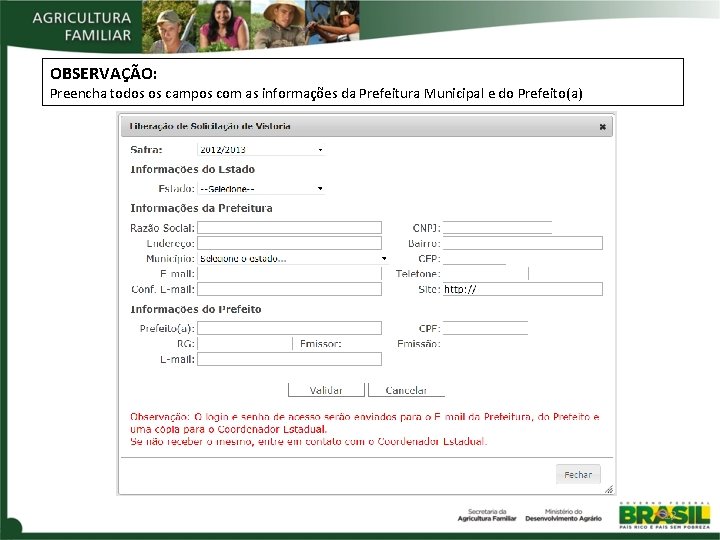Click the Site http:// input field
The width and height of the screenshot is (720, 540).
tap(523, 289)
